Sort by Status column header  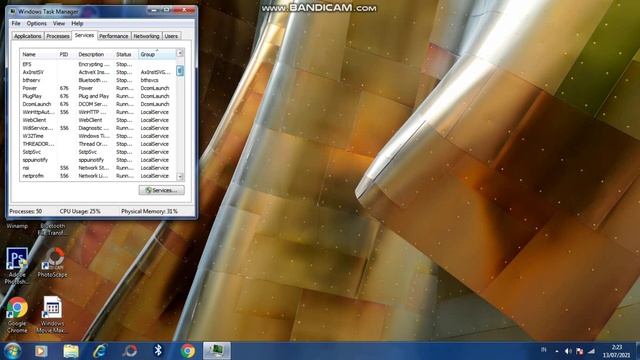click(x=126, y=54)
